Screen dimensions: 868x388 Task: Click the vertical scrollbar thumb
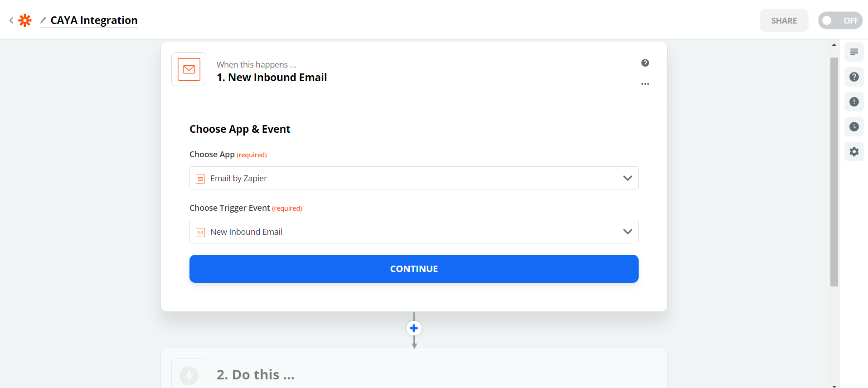click(x=834, y=172)
